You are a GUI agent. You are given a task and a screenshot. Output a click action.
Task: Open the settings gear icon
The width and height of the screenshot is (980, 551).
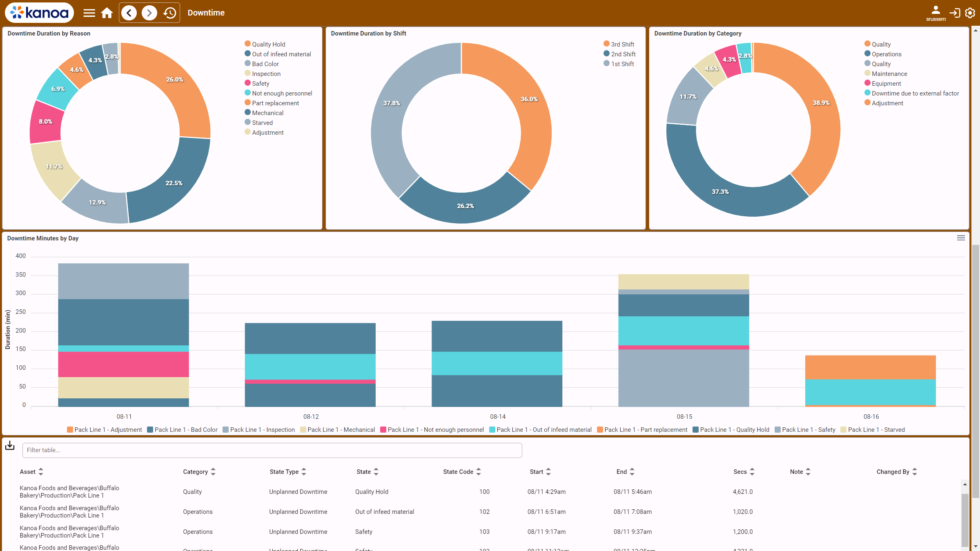(970, 13)
